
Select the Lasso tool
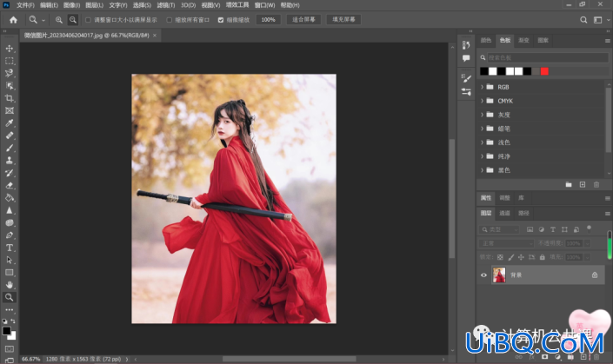coord(10,74)
